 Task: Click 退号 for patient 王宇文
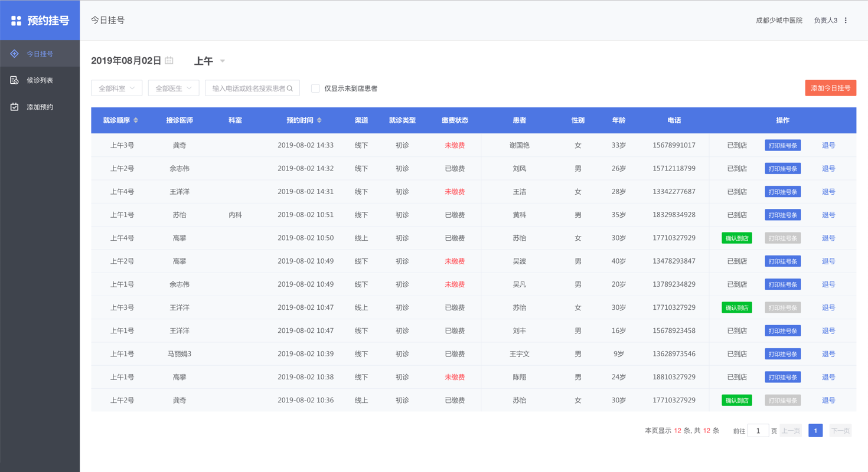click(828, 354)
